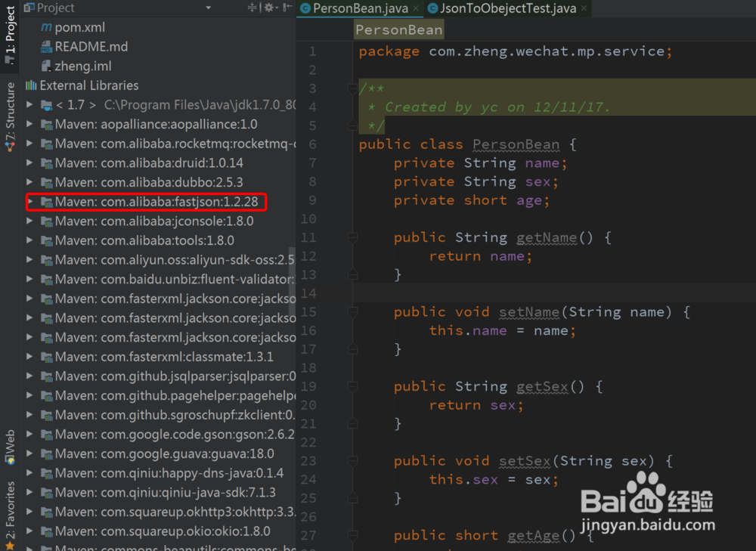Click the line number 10 in the gutter

[x=308, y=219]
